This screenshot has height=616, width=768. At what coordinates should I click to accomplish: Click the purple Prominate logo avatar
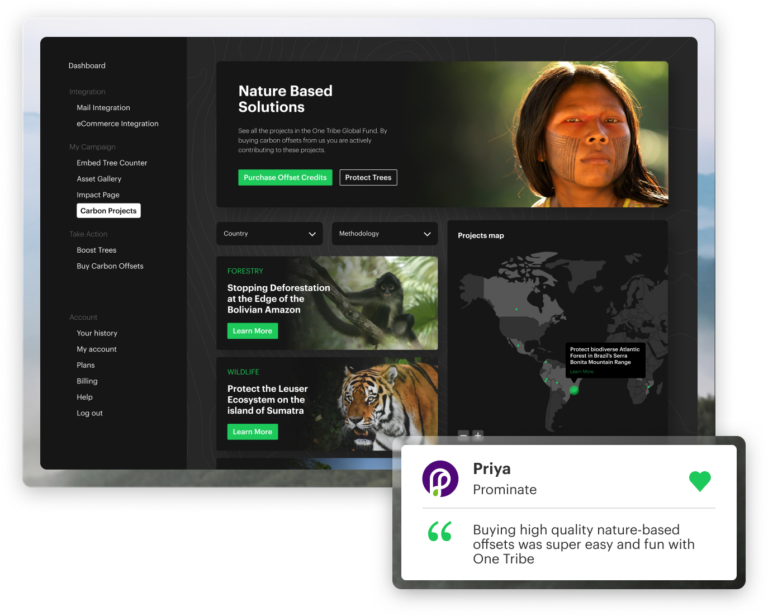pos(440,479)
